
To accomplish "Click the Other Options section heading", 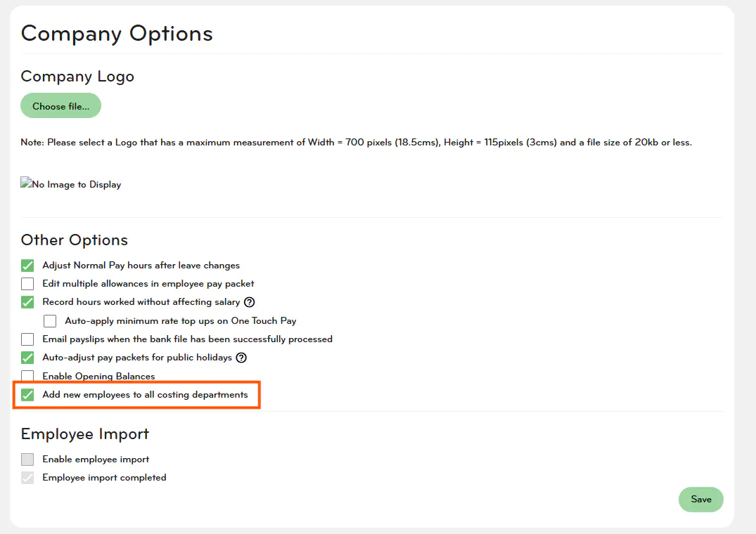I will pos(75,240).
